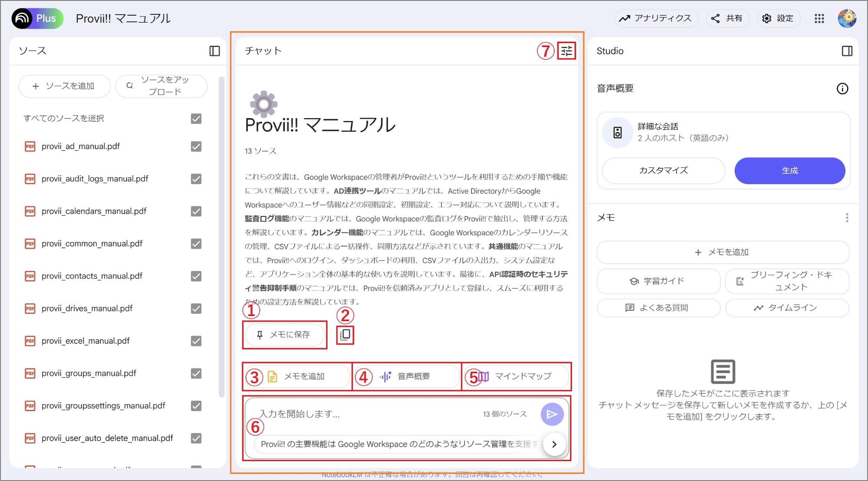Click the PDF icon for provii_groupssettings_manual.pdf
Image resolution: width=868 pixels, height=481 pixels.
coord(30,406)
